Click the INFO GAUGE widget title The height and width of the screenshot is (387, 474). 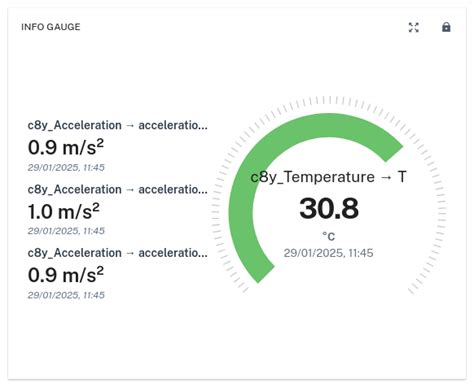(x=51, y=27)
